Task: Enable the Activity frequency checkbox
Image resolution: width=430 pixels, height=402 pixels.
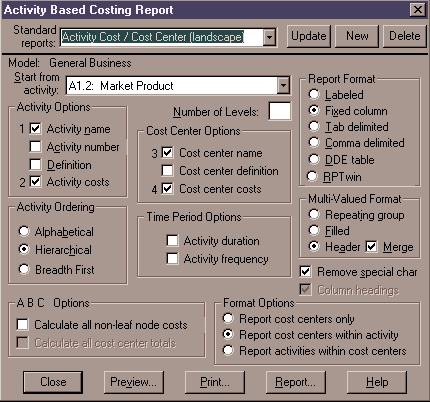Action: (172, 259)
